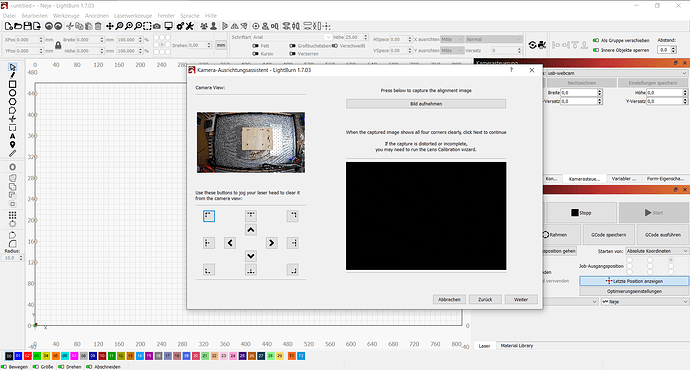This screenshot has height=370, width=690.
Task: Switch to the Material Library tab
Action: (517, 346)
